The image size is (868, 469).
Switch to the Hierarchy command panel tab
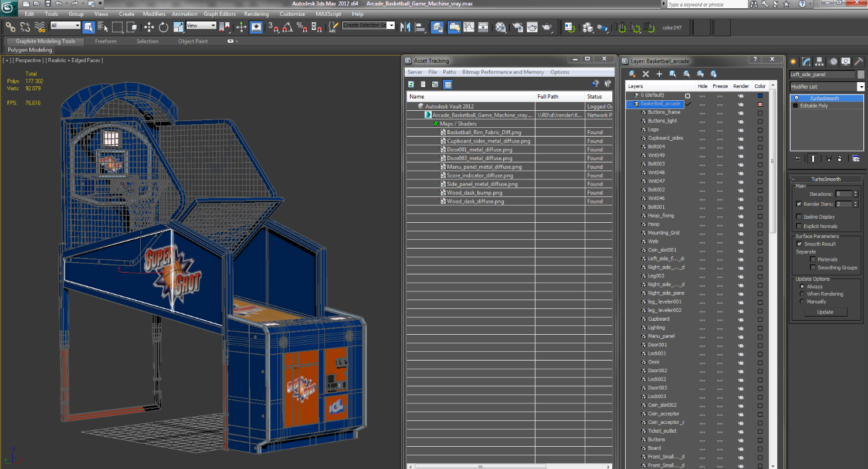pos(819,62)
